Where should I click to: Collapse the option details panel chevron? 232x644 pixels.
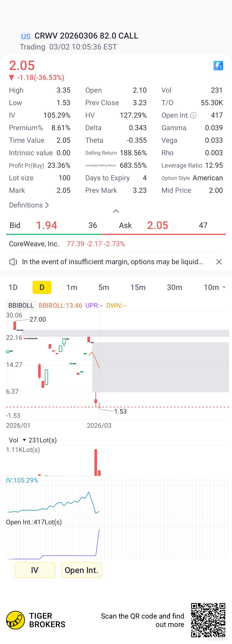[116, 211]
